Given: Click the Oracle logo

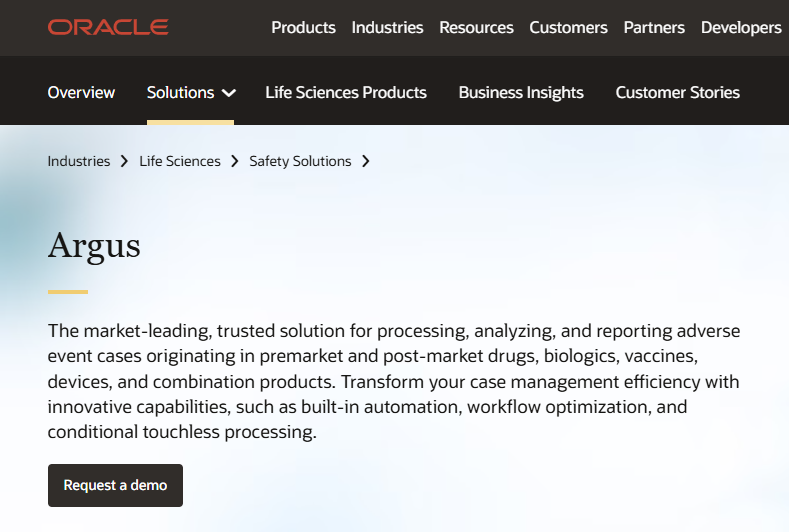Looking at the screenshot, I should pos(108,27).
